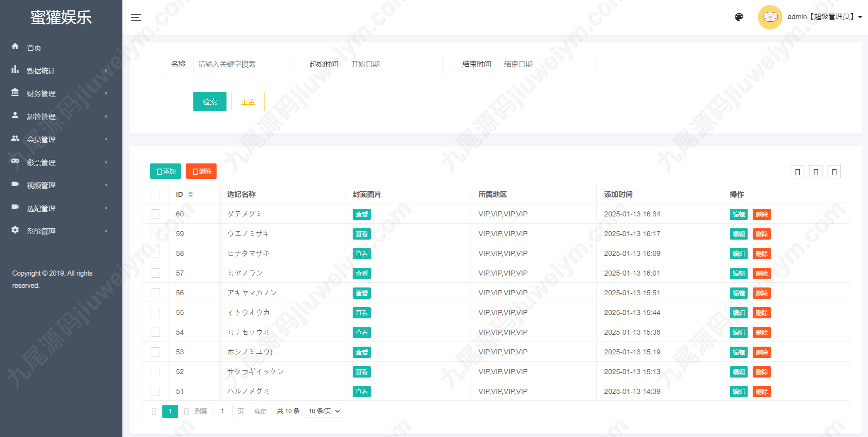The image size is (868, 437).
Task: Click the gamepad icon for 彩票管理
Action: click(x=15, y=161)
